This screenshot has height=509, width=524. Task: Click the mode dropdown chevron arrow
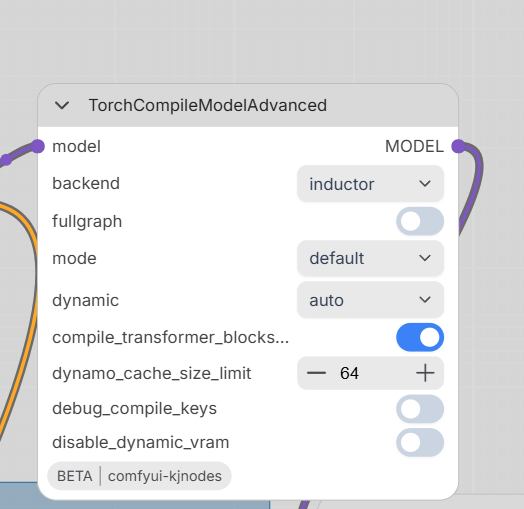click(x=425, y=258)
